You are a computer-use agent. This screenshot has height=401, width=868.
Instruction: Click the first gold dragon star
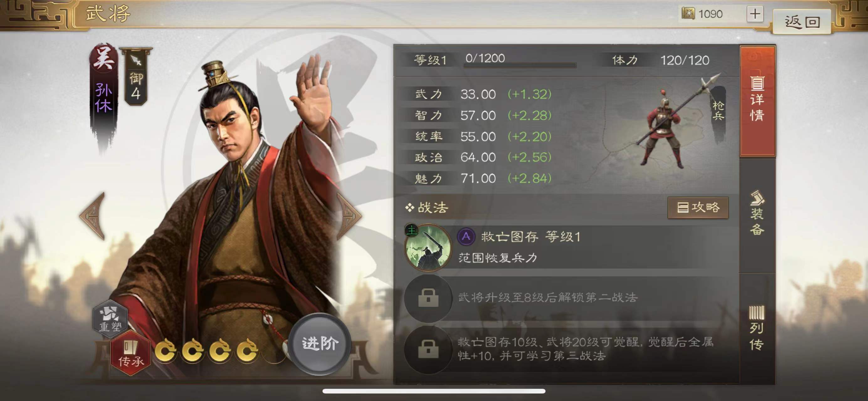click(166, 351)
